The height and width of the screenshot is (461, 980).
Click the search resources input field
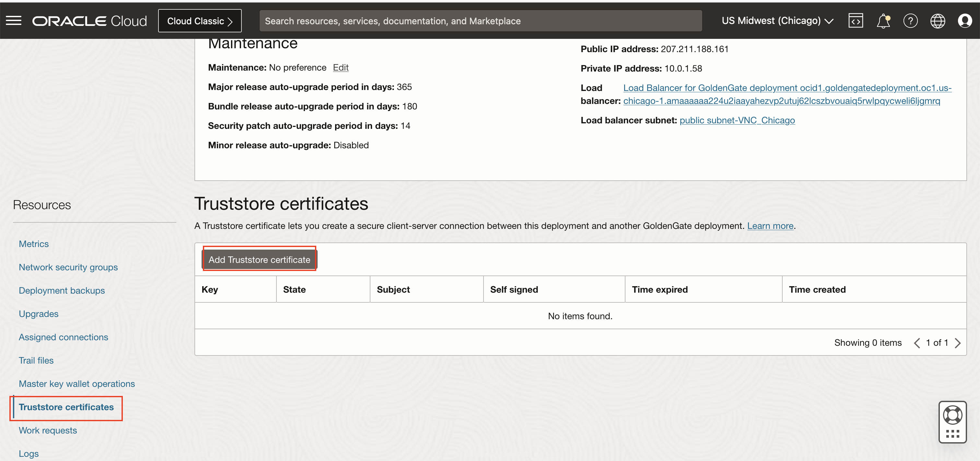pos(480,21)
